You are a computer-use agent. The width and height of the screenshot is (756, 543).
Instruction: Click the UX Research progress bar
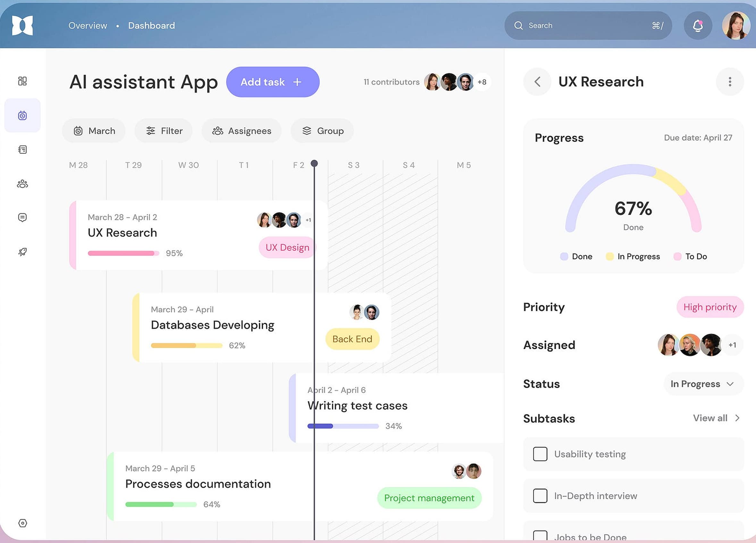point(122,253)
